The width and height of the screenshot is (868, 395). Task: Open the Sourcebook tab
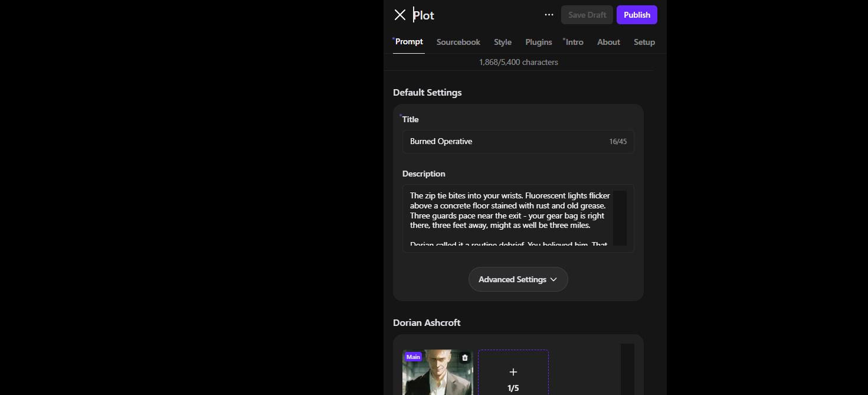[458, 42]
